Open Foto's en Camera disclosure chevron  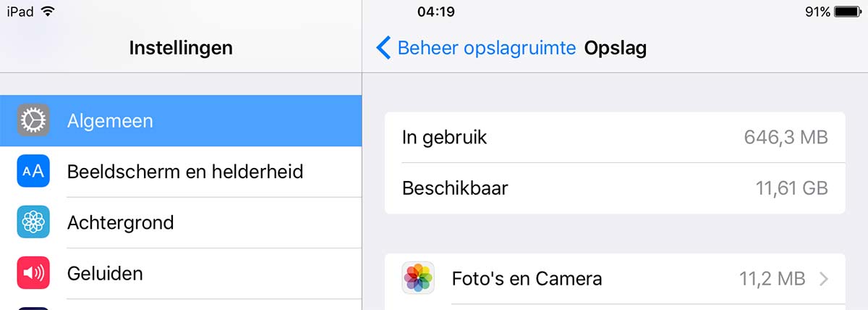pos(824,279)
